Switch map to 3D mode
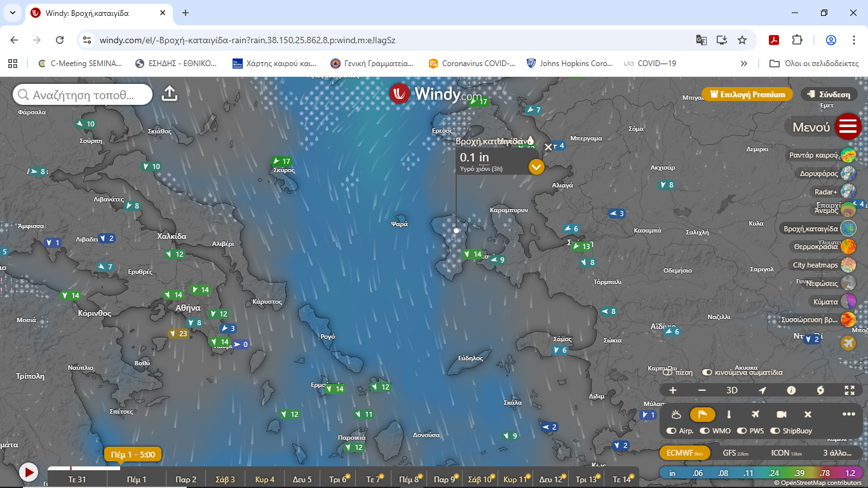This screenshot has width=868, height=488. click(x=732, y=390)
